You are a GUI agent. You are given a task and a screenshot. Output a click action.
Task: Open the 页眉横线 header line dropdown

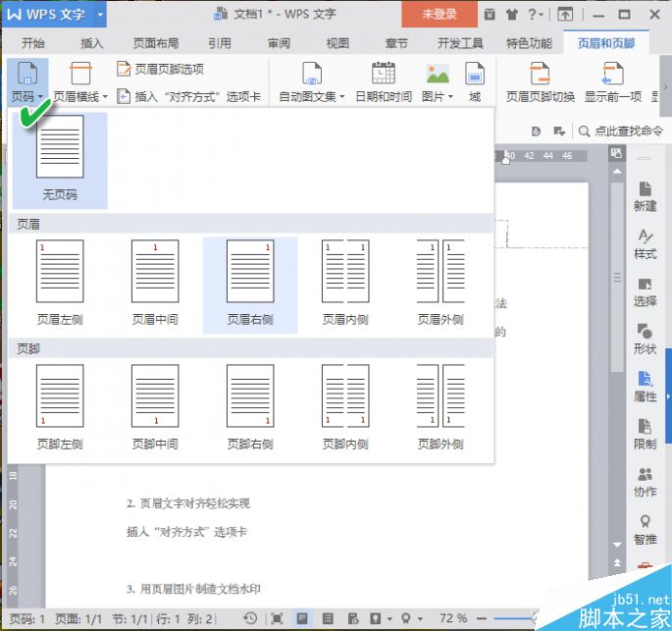80,82
